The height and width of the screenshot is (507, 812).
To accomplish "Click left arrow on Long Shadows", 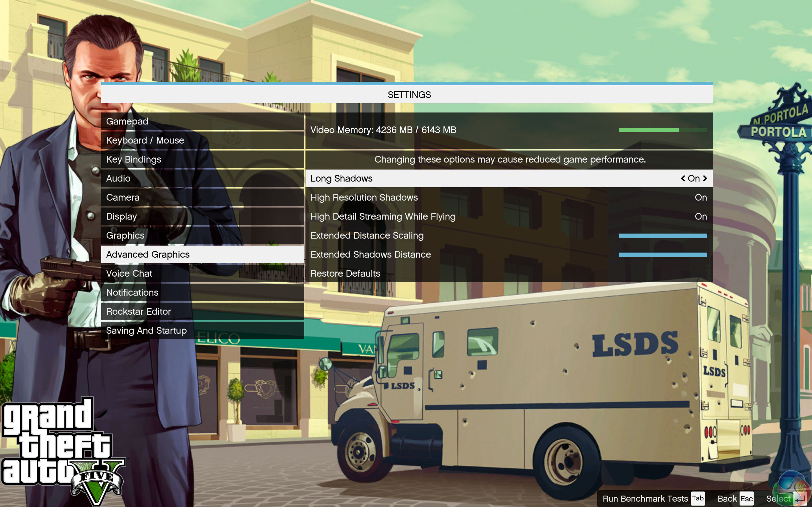I will tap(683, 178).
